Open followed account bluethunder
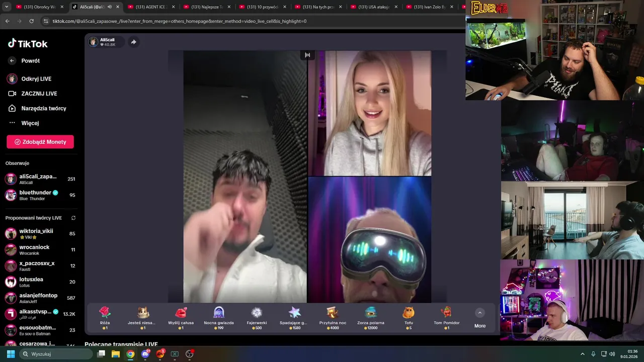The width and height of the screenshot is (644, 362). pos(39,195)
